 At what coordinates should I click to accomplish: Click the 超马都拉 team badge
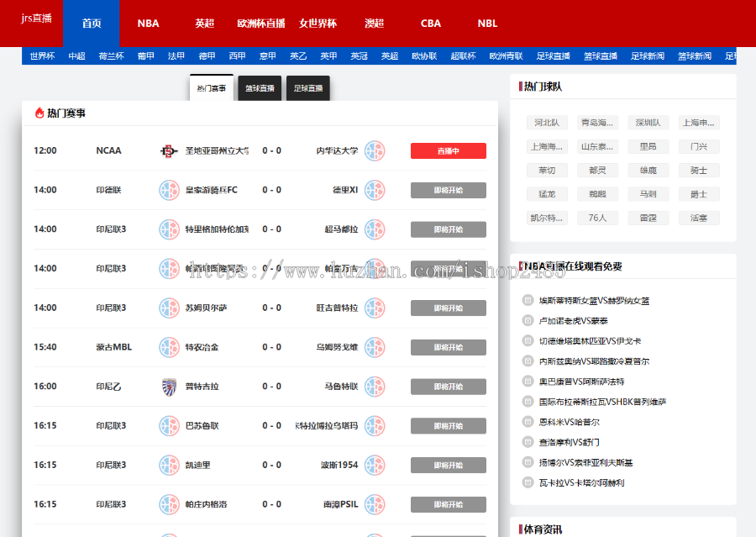click(375, 229)
